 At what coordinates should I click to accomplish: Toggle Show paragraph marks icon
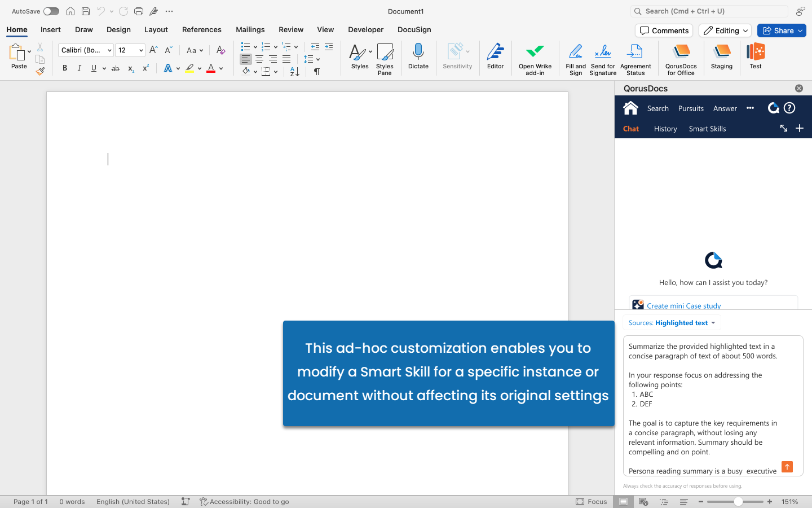[x=317, y=72]
